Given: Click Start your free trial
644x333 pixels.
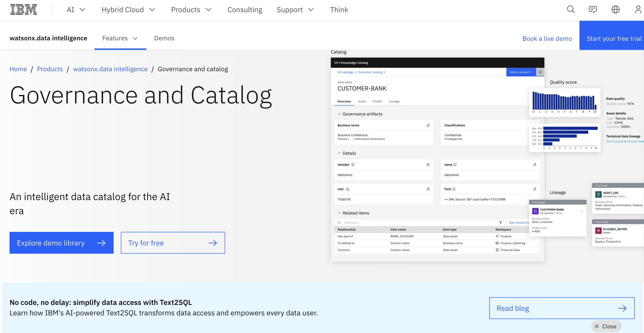Looking at the screenshot, I should 614,38.
